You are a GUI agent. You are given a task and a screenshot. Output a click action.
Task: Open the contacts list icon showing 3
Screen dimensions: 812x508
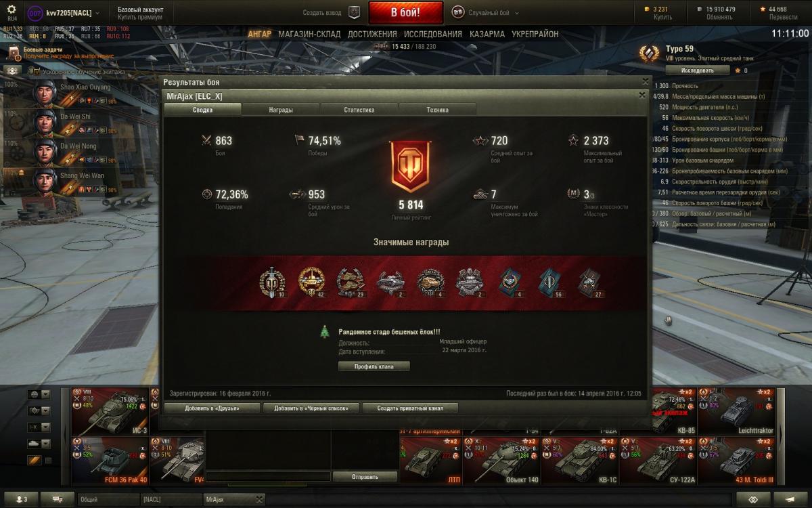pos(22,499)
